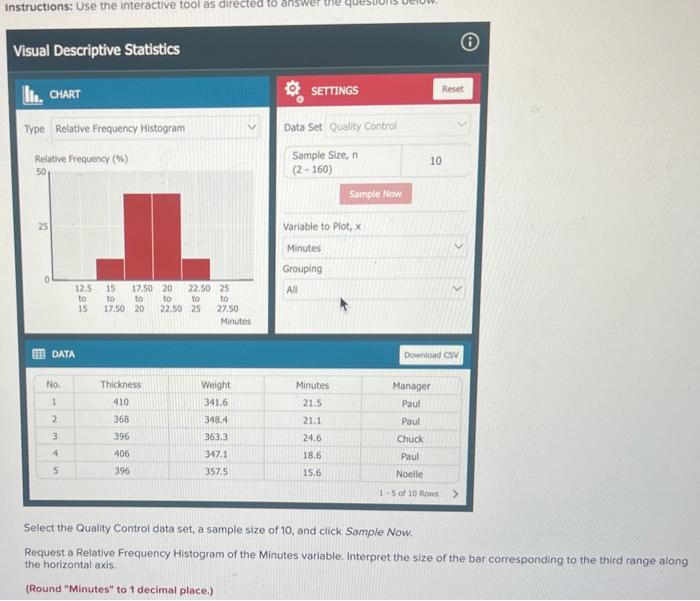The image size is (700, 601).
Task: Click Manager cell Chuck
Action: (410, 439)
